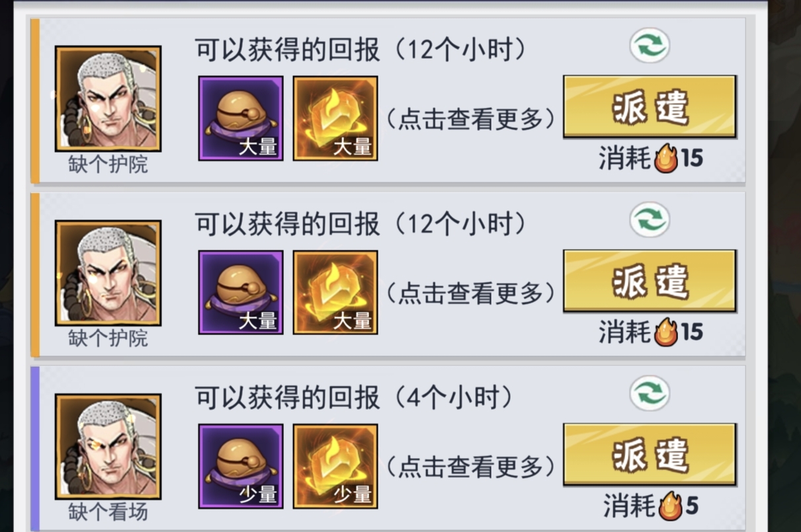Image resolution: width=801 pixels, height=532 pixels.
Task: Select 缺个看场 character portrait
Action: (x=108, y=447)
